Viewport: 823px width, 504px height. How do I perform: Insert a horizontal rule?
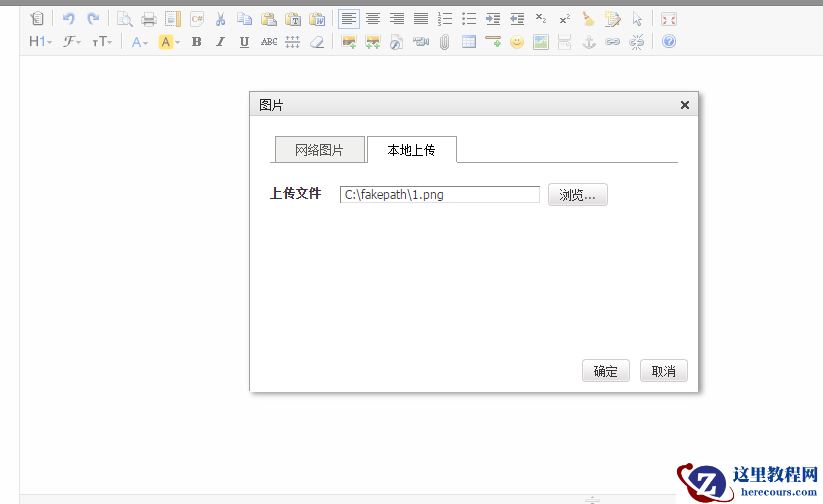click(x=493, y=41)
